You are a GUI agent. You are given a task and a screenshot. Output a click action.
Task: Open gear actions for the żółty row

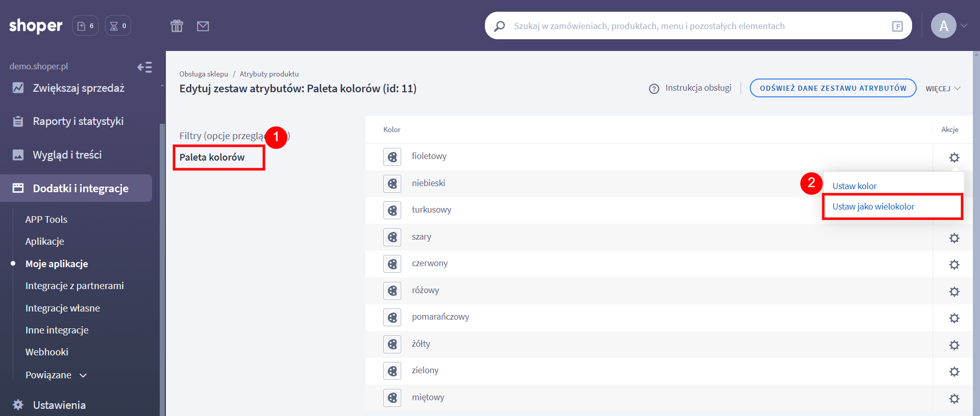click(x=953, y=345)
